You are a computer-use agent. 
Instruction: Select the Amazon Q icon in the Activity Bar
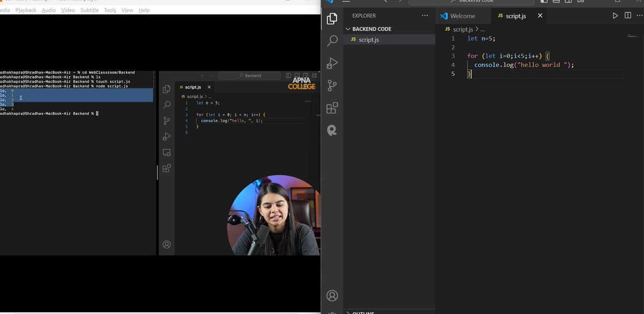pyautogui.click(x=332, y=130)
